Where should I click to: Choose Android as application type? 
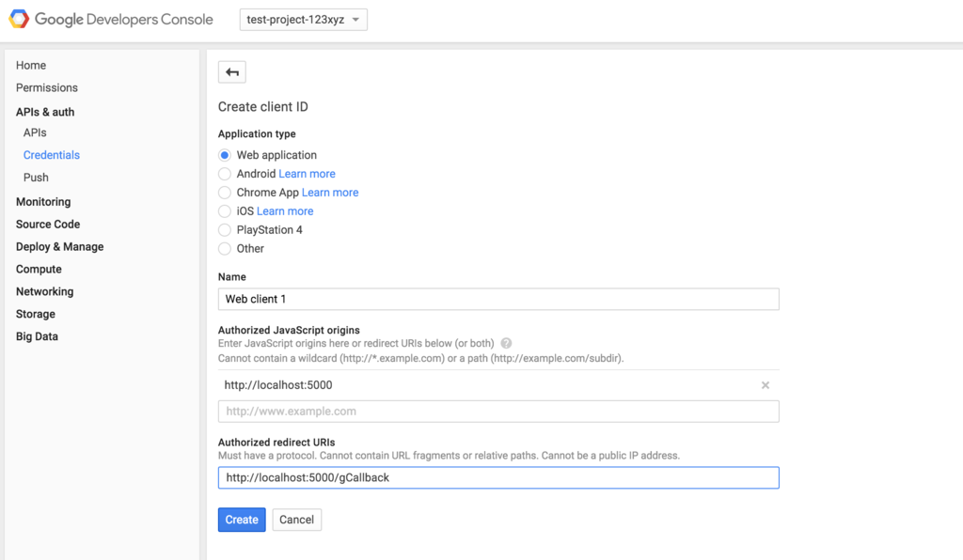click(225, 174)
